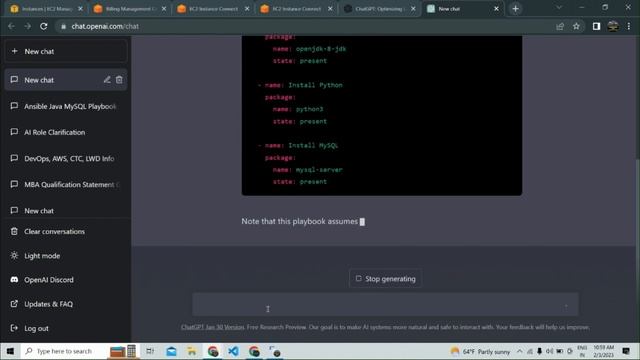Click the taskbar clock and date
Viewport: 640px width, 360px height.
pyautogui.click(x=603, y=351)
